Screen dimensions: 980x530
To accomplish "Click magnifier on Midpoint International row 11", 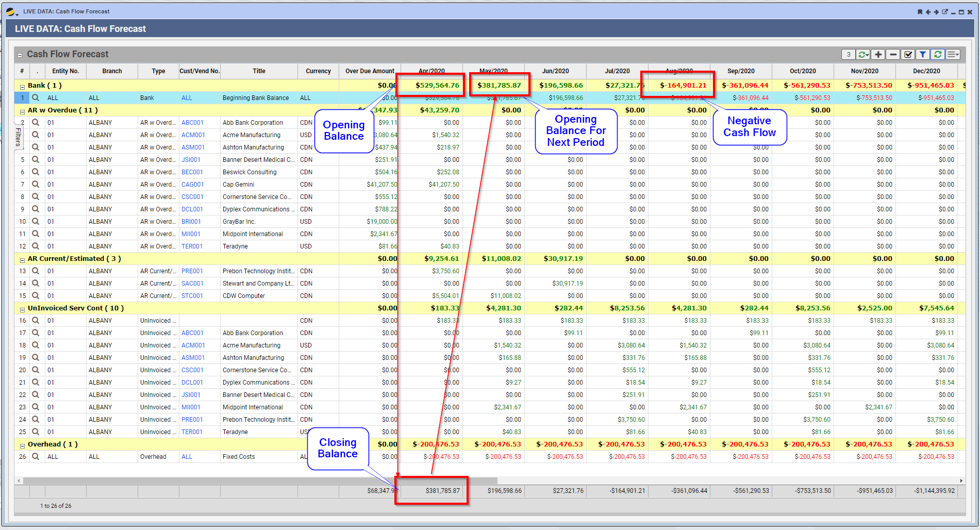I will coord(36,234).
